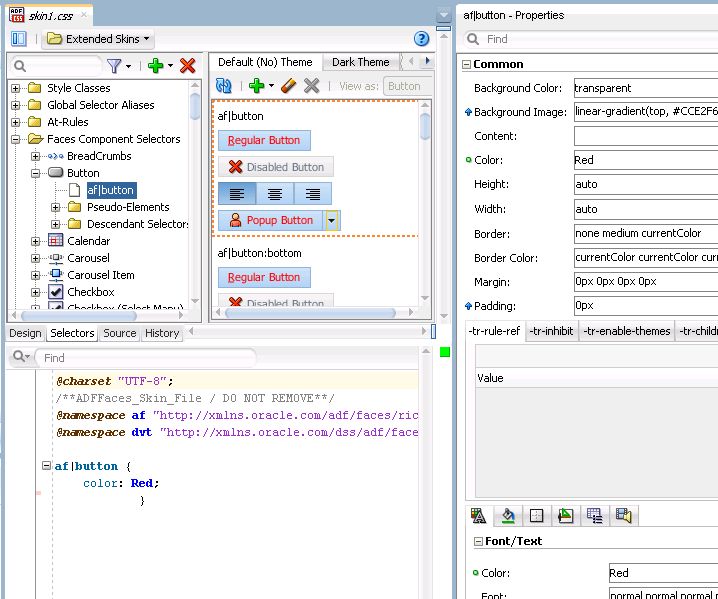Switch to Dark Theme tab
The image size is (718, 599).
[x=360, y=62]
